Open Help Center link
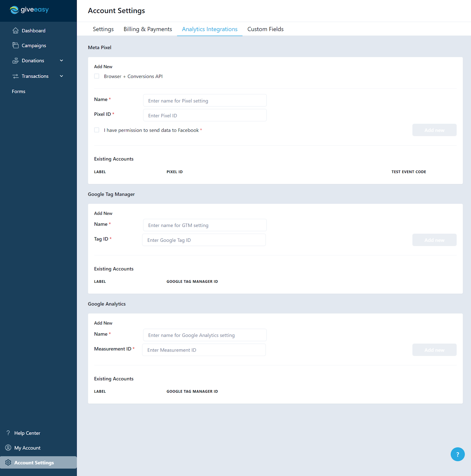The height and width of the screenshot is (476, 471). click(27, 433)
